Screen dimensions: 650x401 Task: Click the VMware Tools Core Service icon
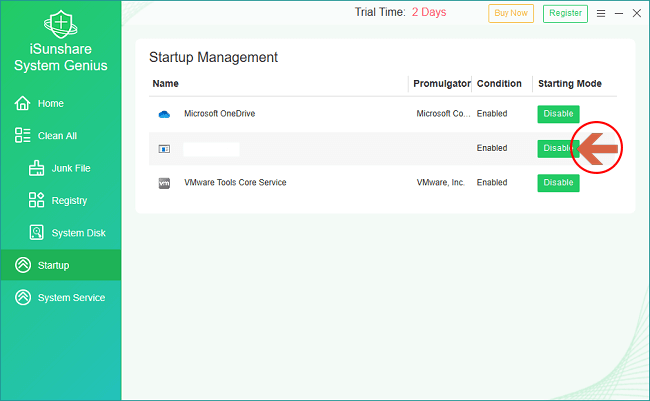(165, 183)
